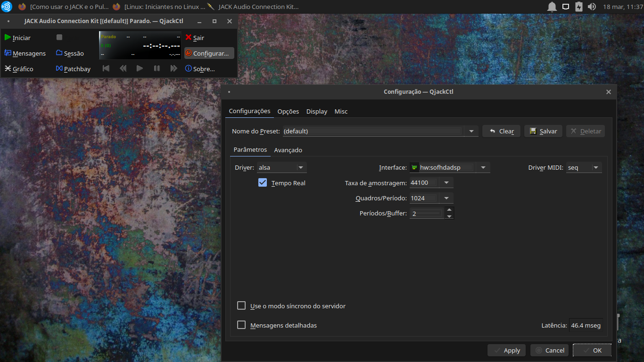Open the volume speaker icon
Screen dimensions: 644x362
[592, 7]
